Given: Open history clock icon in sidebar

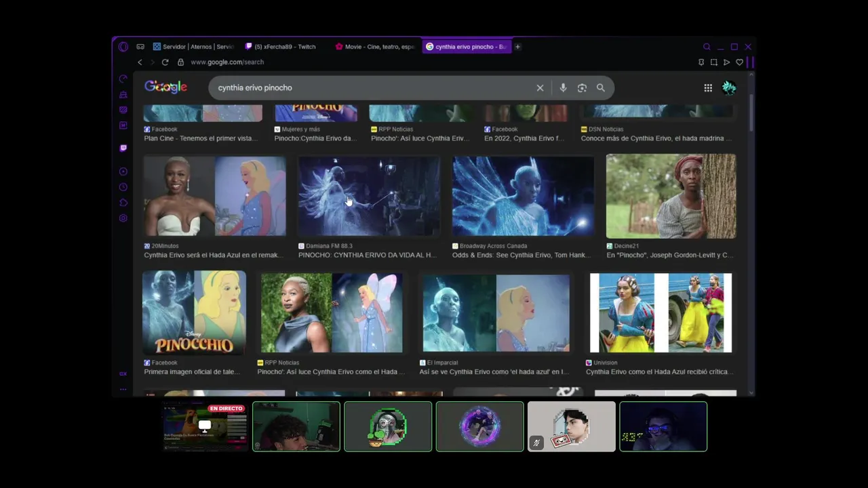Looking at the screenshot, I should pyautogui.click(x=123, y=187).
